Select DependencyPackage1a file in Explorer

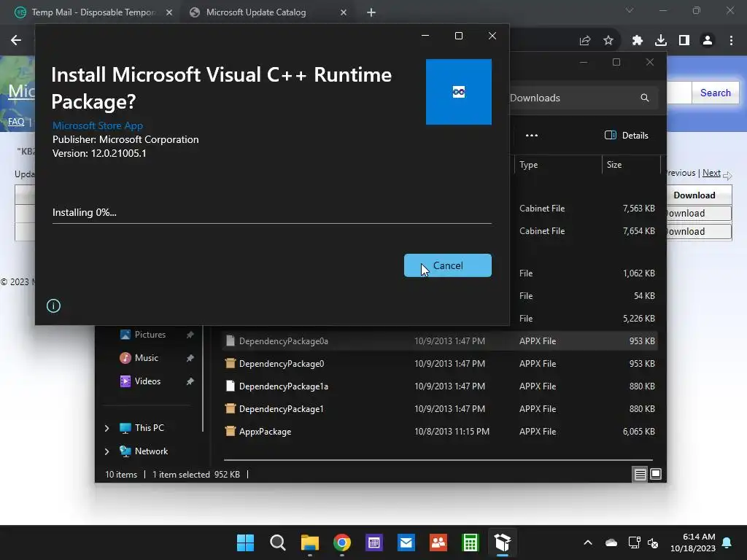[440, 386]
